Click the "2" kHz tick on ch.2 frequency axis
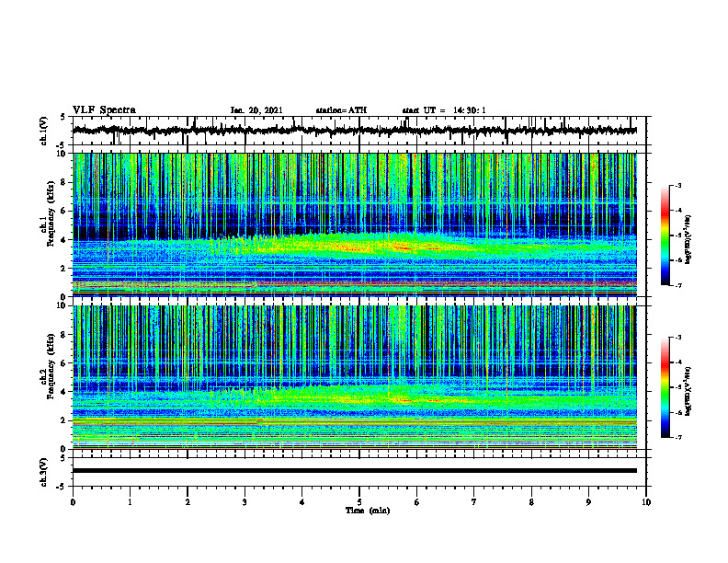Viewport: 728px width, 563px height. (x=64, y=420)
